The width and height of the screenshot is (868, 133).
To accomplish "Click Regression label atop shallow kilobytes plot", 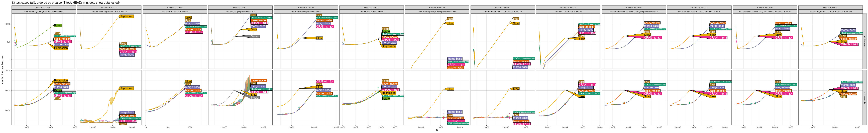I will 126,16.
